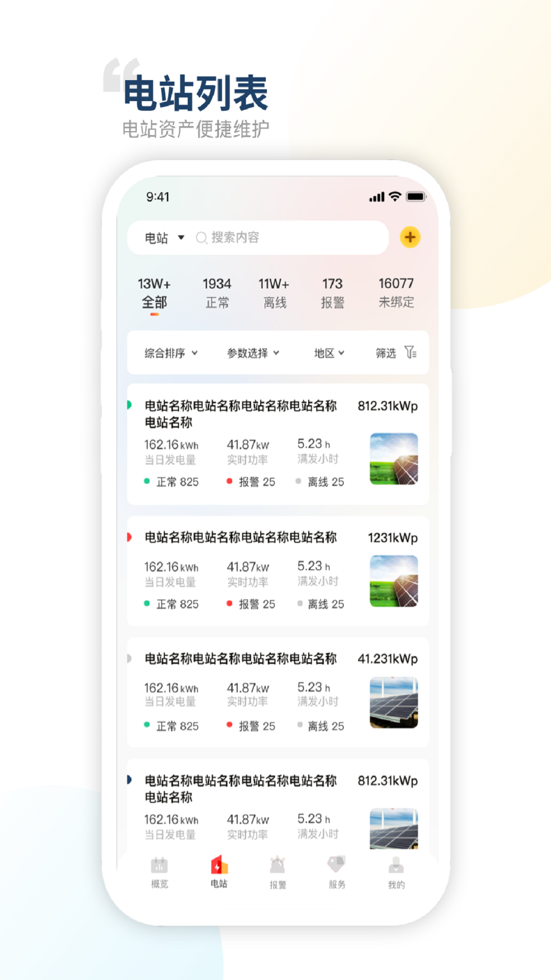
Task: Select the 全部 13W+ status tab
Action: [154, 293]
